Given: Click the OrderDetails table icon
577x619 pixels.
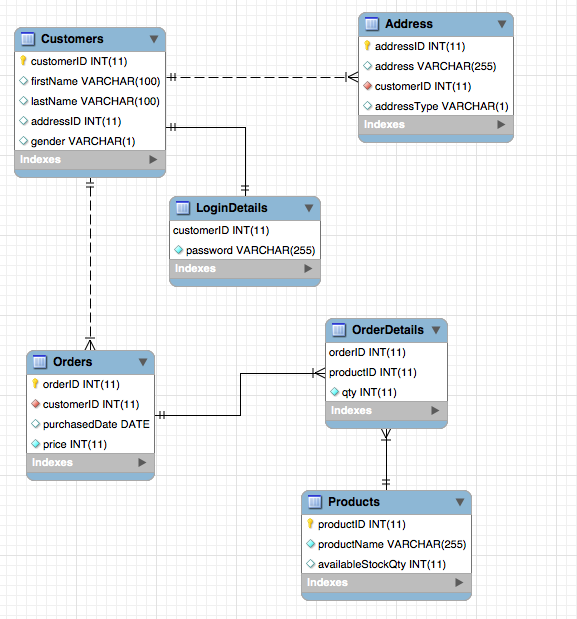Looking at the screenshot, I should [x=339, y=330].
